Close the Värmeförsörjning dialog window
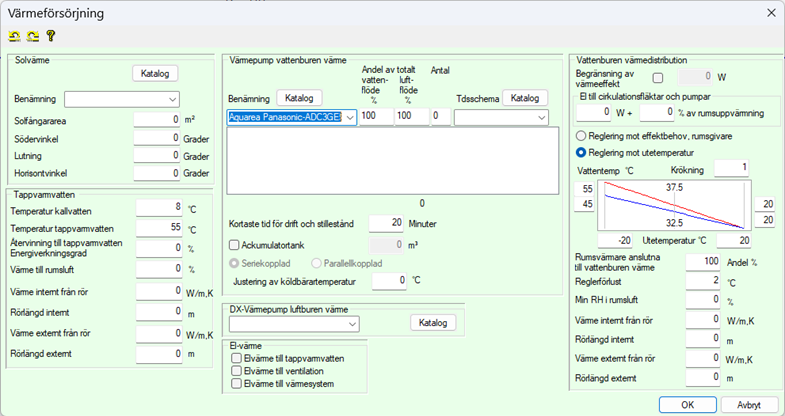This screenshot has height=416, width=785. (769, 12)
